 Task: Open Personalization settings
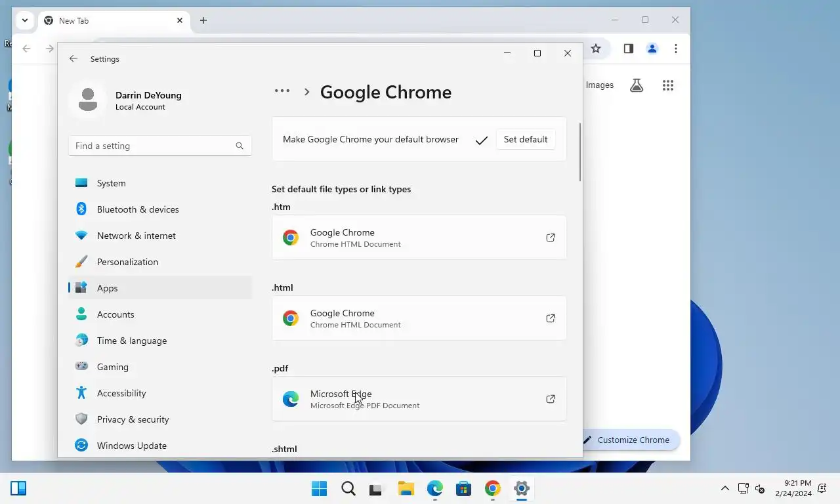[160, 262]
